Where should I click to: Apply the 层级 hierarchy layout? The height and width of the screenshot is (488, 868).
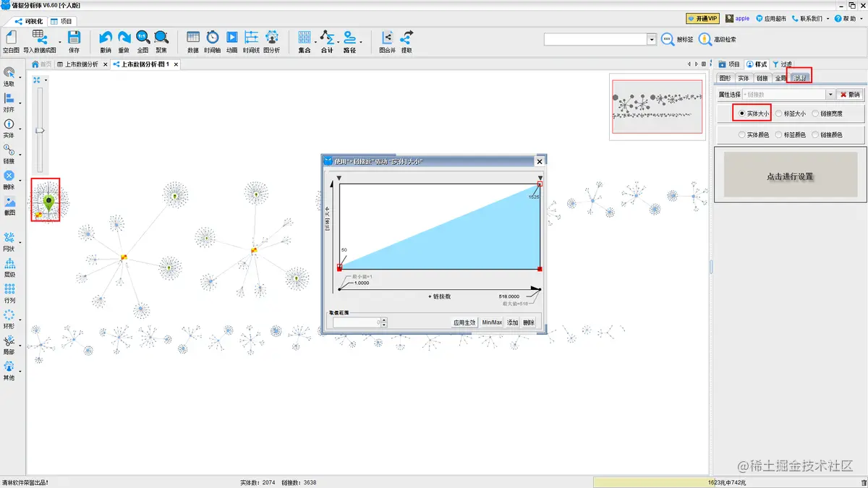[9, 263]
